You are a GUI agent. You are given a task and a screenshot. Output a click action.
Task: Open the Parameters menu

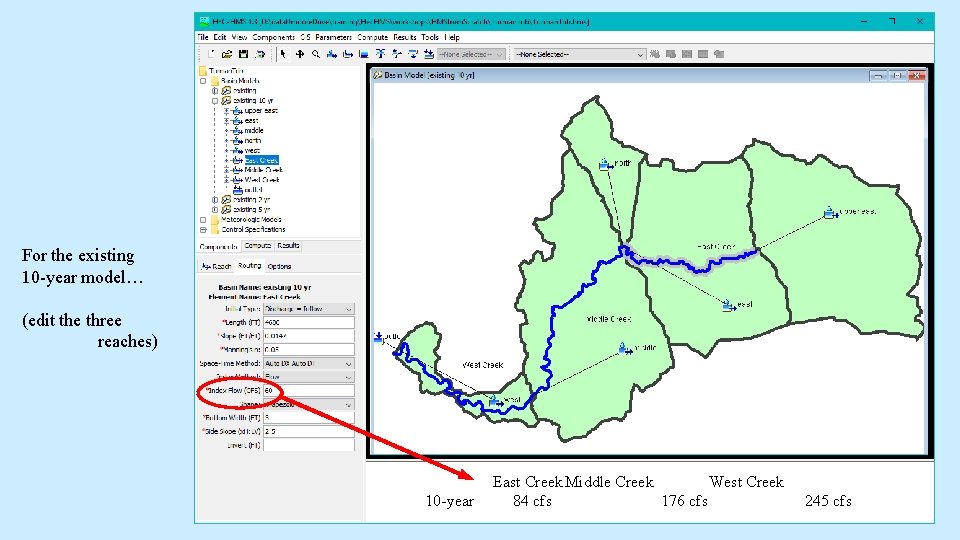click(334, 37)
